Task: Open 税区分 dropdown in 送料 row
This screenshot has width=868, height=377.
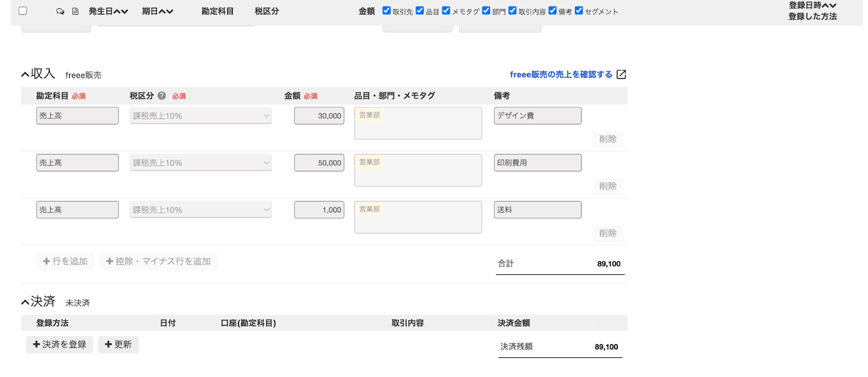Action: click(201, 209)
